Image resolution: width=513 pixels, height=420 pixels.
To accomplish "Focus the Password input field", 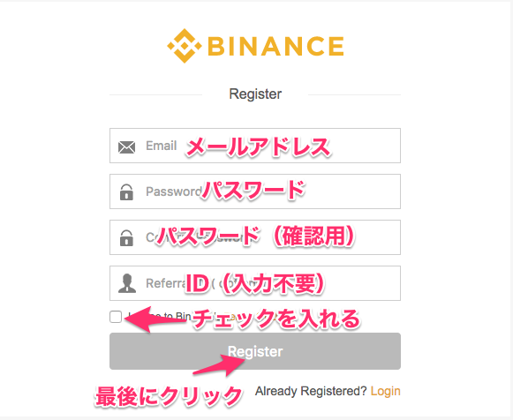I will [255, 191].
